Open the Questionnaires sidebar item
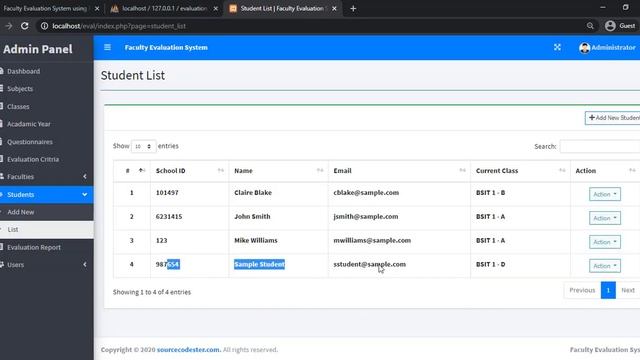 [47, 142]
